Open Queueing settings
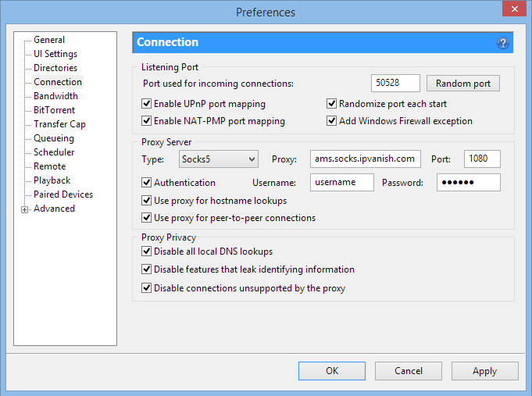The height and width of the screenshot is (396, 532). coord(54,138)
